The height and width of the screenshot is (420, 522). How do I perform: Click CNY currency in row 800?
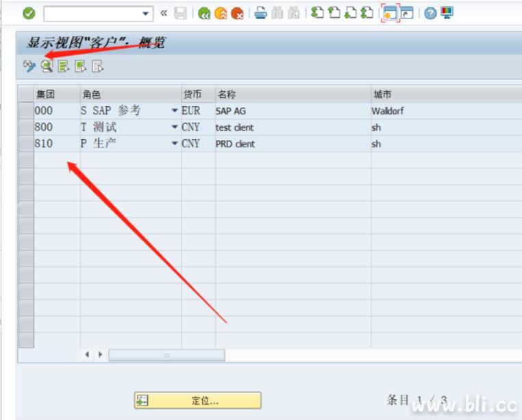coord(199,127)
